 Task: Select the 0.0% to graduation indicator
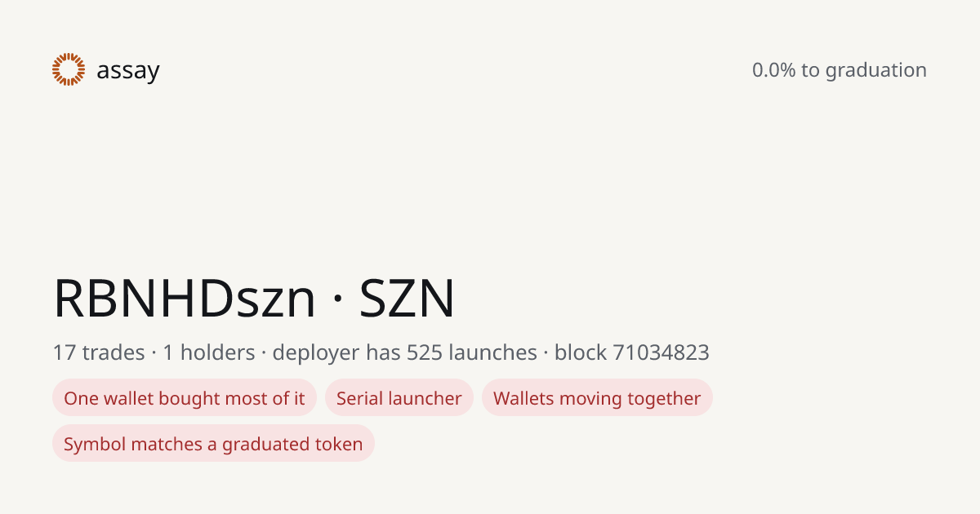pos(840,70)
